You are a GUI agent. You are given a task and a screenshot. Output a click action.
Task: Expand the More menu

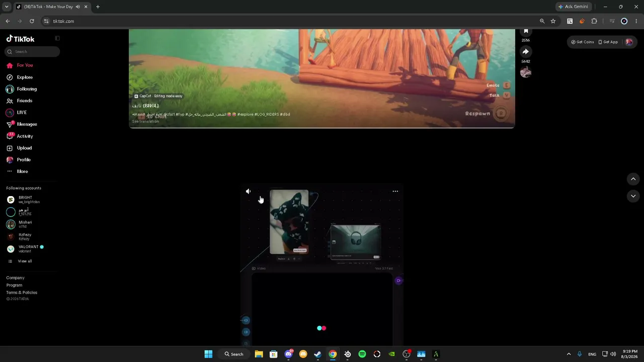coord(17,171)
